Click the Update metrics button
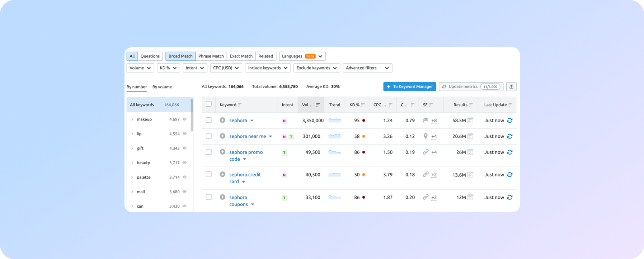Viewport: 644px width, 259px height. [471, 86]
